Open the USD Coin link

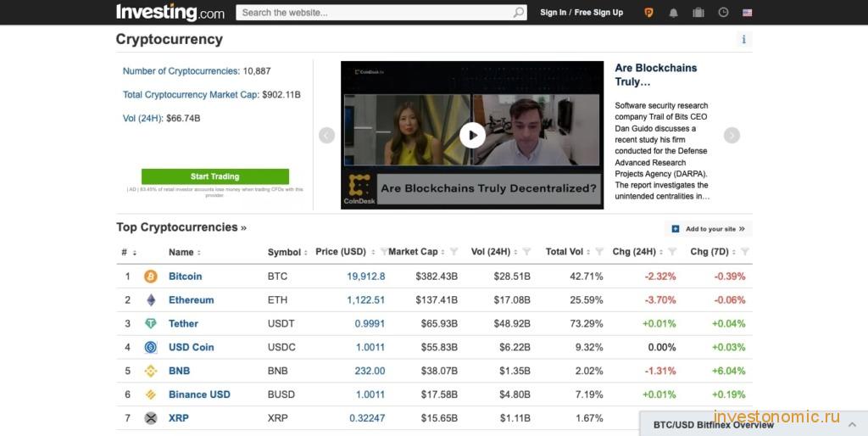tap(191, 348)
